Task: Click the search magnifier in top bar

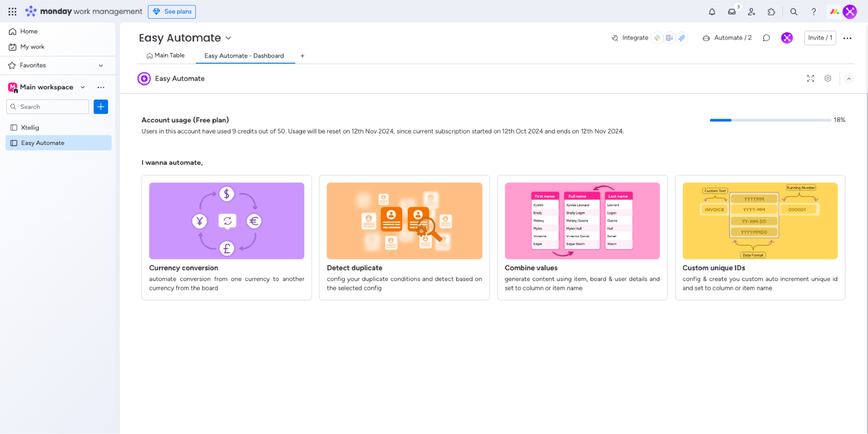Action: [794, 12]
